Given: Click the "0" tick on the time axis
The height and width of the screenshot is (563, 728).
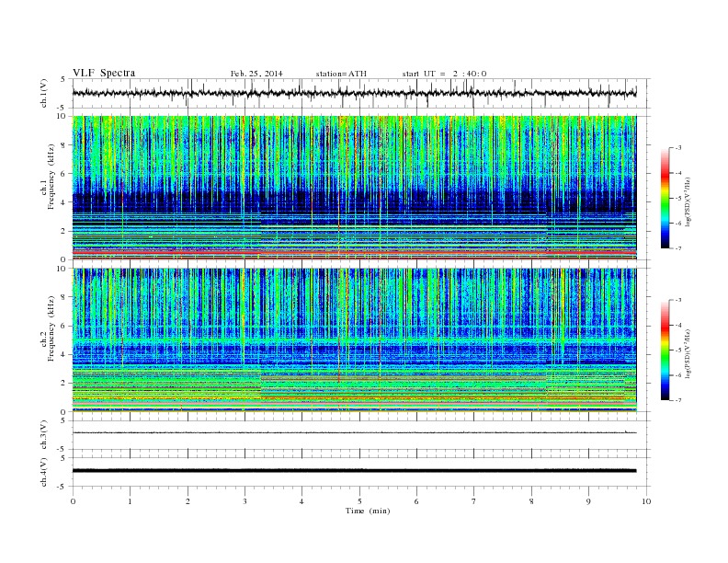Looking at the screenshot, I should 73,501.
